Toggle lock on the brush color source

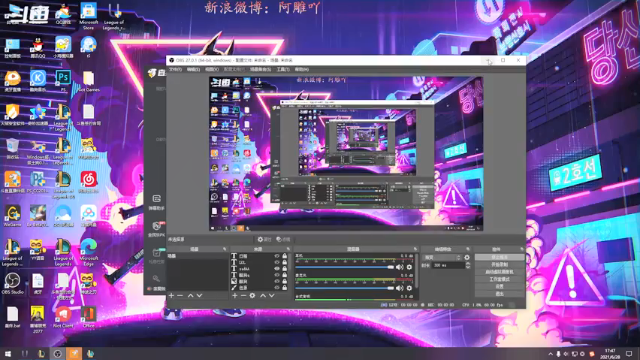tap(284, 287)
